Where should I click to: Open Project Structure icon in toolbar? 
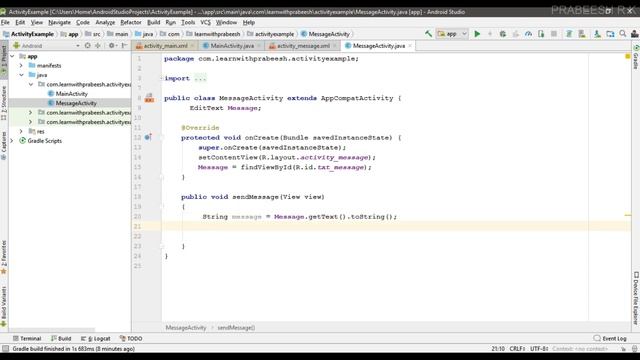(610, 34)
